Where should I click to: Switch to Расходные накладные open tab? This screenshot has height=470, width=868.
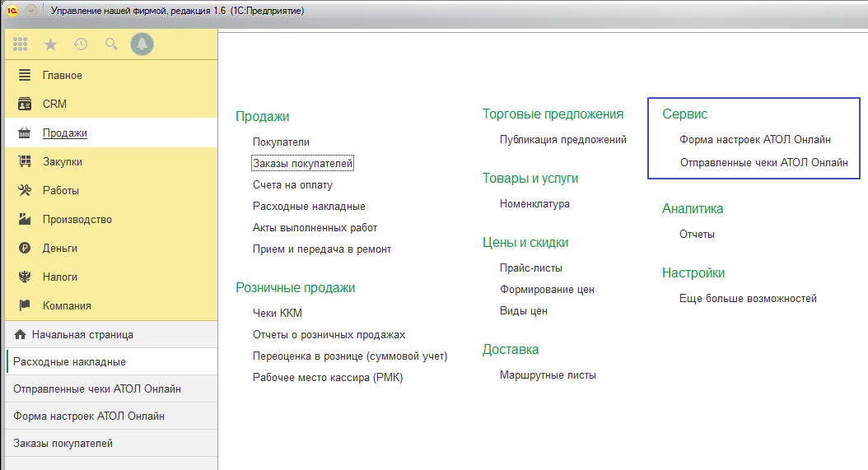(x=111, y=361)
